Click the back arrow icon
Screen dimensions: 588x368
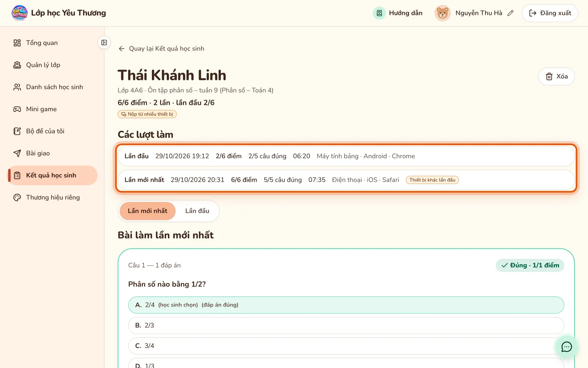coord(122,49)
